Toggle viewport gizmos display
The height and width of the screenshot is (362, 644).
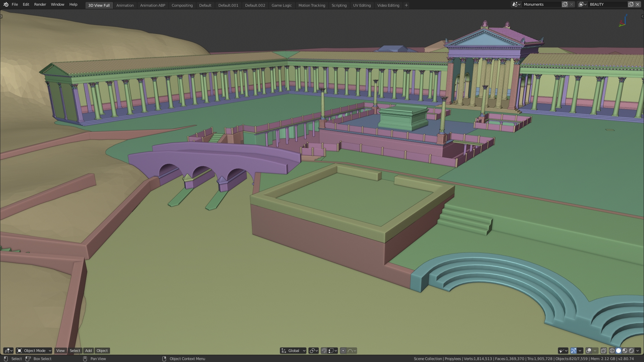click(574, 351)
